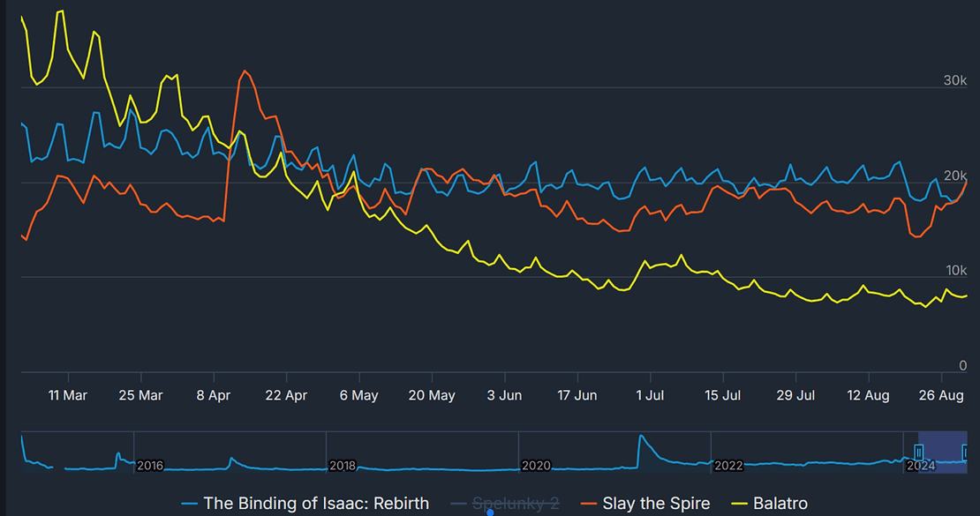980x516 pixels.
Task: Click the 29 Jul axis label
Action: click(795, 395)
